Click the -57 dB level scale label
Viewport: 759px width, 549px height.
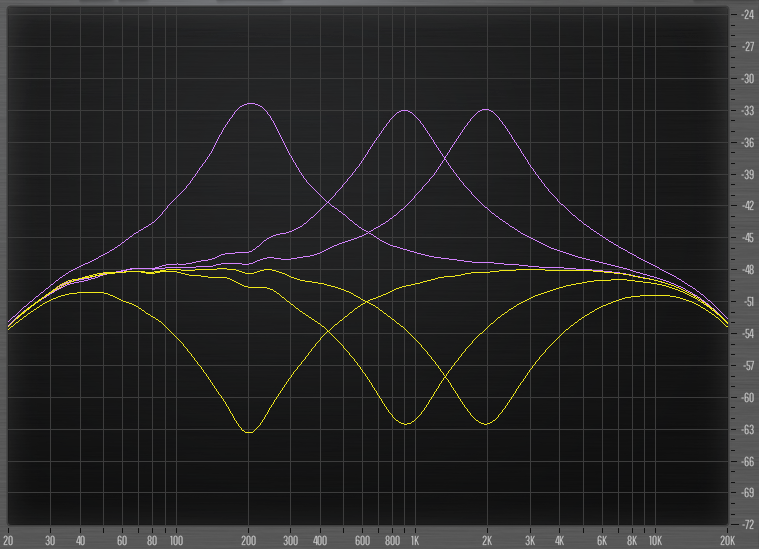point(748,366)
